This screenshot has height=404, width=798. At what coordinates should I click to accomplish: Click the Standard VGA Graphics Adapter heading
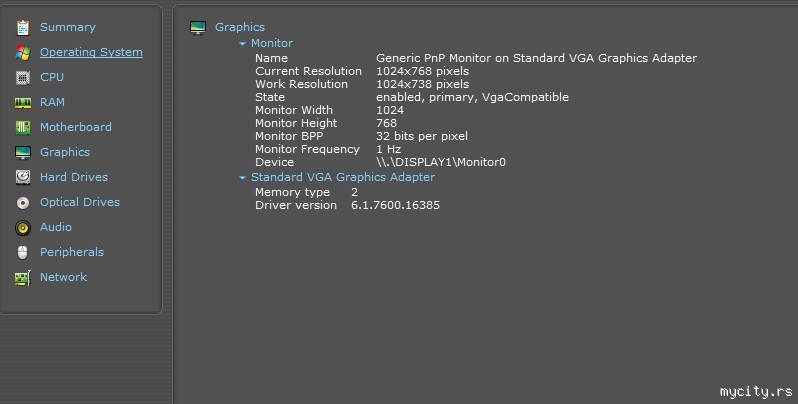[x=342, y=177]
